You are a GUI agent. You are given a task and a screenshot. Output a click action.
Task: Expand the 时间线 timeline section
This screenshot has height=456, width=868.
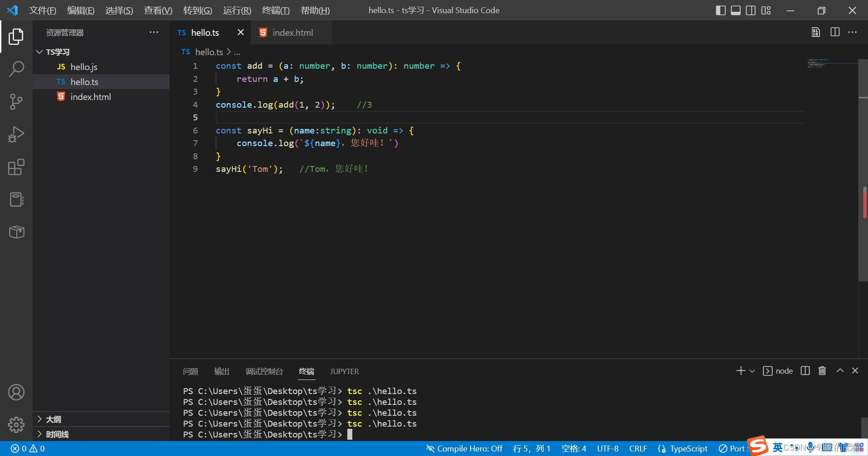click(102, 434)
